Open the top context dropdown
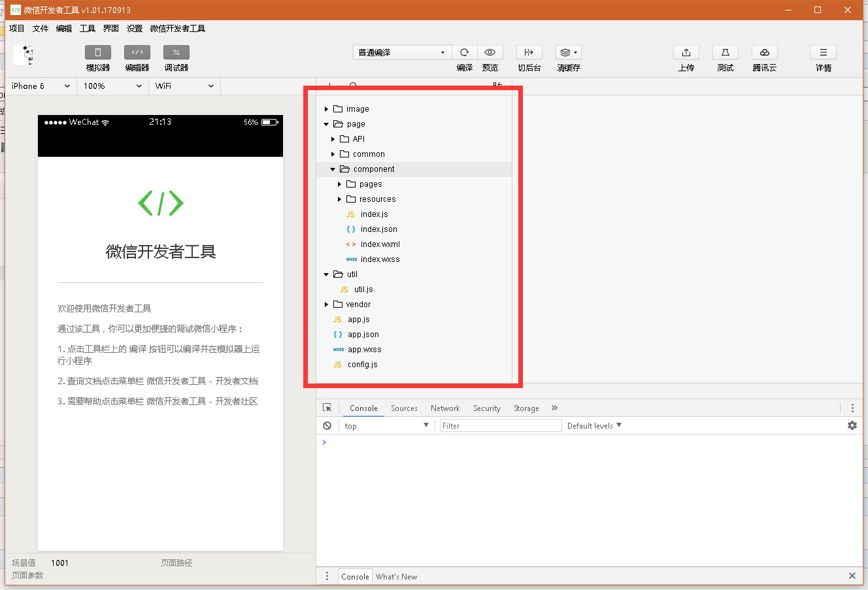 (x=386, y=425)
